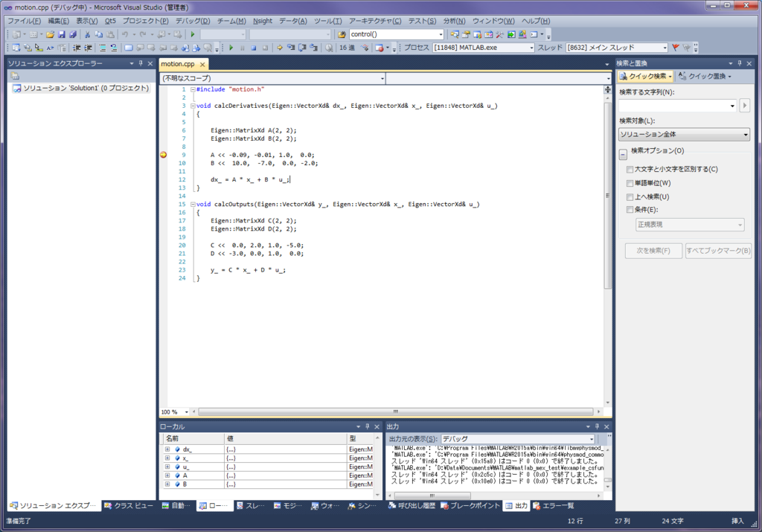This screenshot has height=532, width=762.
Task: Copy selection using the Copy toolbar icon
Action: (99, 34)
